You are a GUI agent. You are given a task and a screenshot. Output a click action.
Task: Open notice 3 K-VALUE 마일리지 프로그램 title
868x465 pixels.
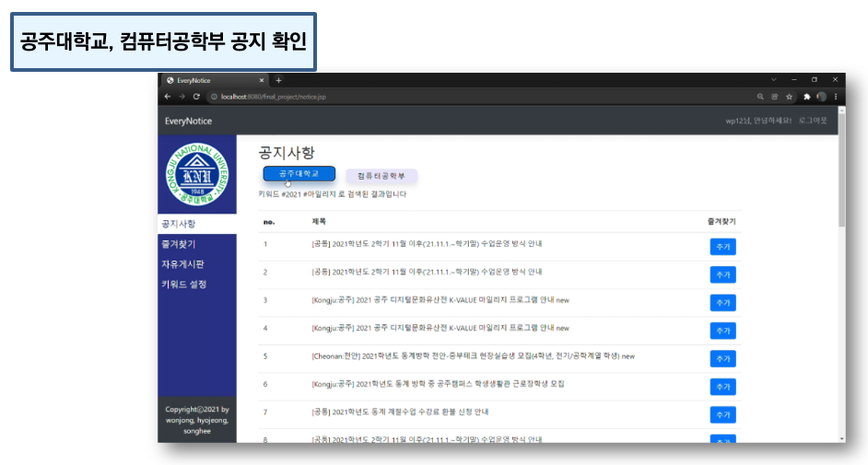coord(440,300)
